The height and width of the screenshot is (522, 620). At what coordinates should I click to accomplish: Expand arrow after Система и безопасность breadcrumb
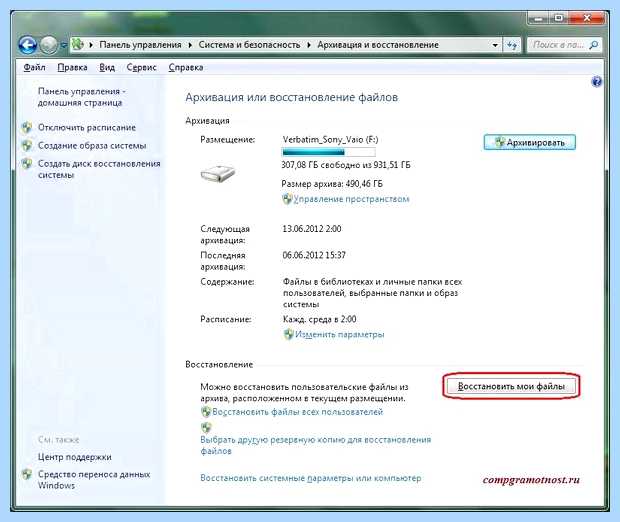309,45
